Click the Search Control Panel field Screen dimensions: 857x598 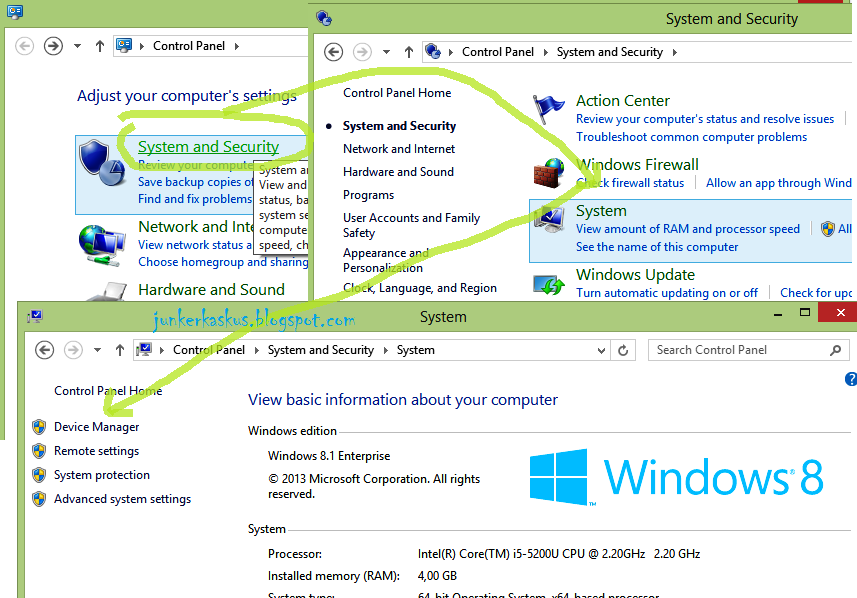point(749,350)
